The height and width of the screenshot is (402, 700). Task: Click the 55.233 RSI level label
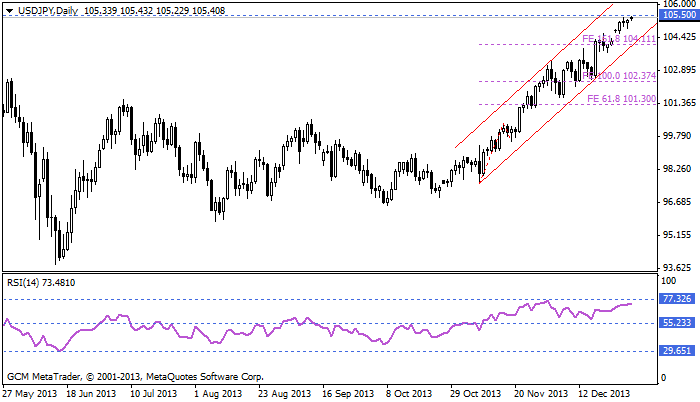point(677,322)
